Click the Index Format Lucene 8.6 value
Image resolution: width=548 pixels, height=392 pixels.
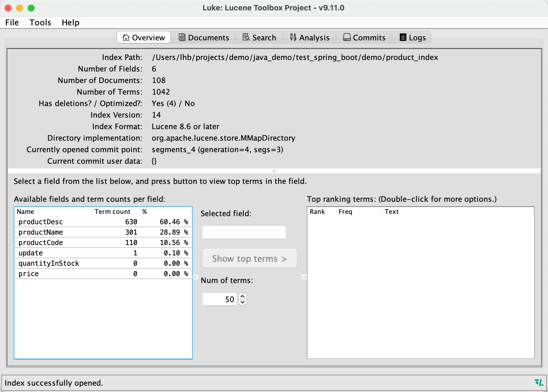click(x=185, y=127)
